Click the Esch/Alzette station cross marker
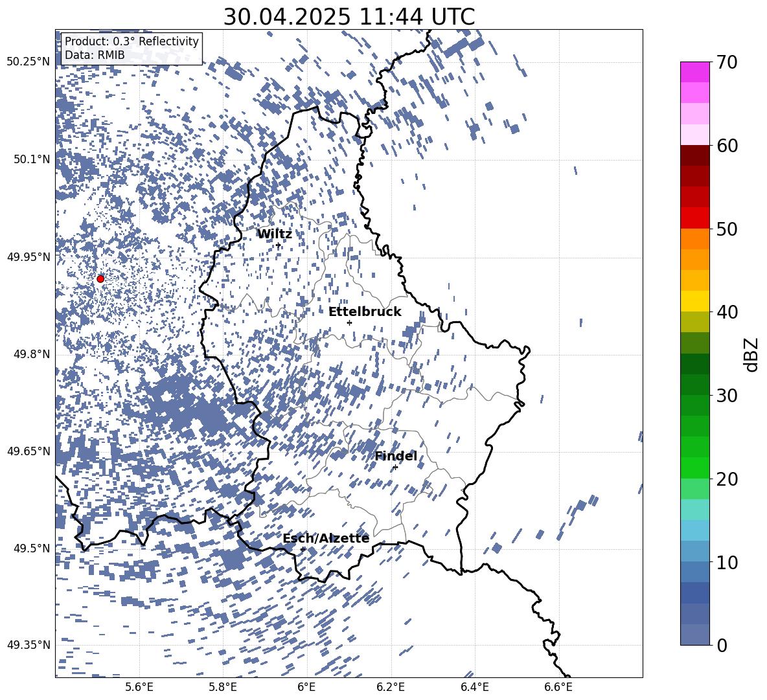This screenshot has height=700, width=767. click(x=303, y=549)
